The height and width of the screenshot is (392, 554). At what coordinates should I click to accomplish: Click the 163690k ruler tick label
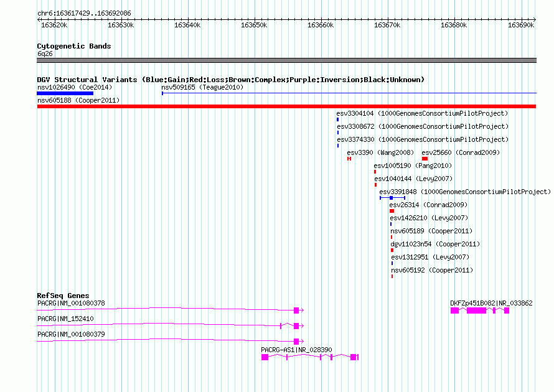pyautogui.click(x=521, y=26)
